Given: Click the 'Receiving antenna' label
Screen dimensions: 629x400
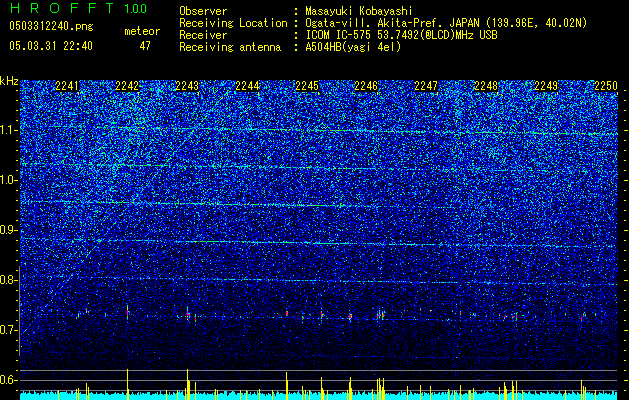Looking at the screenshot, I should point(230,47).
